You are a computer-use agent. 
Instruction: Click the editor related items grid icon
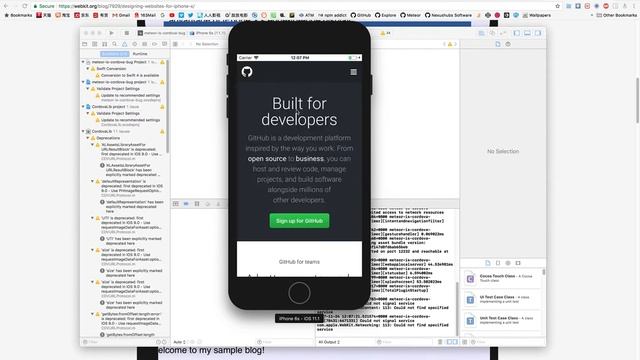(176, 44)
